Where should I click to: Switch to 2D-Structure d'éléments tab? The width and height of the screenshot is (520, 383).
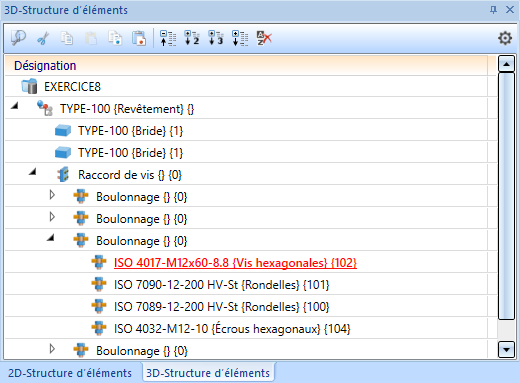click(x=70, y=373)
